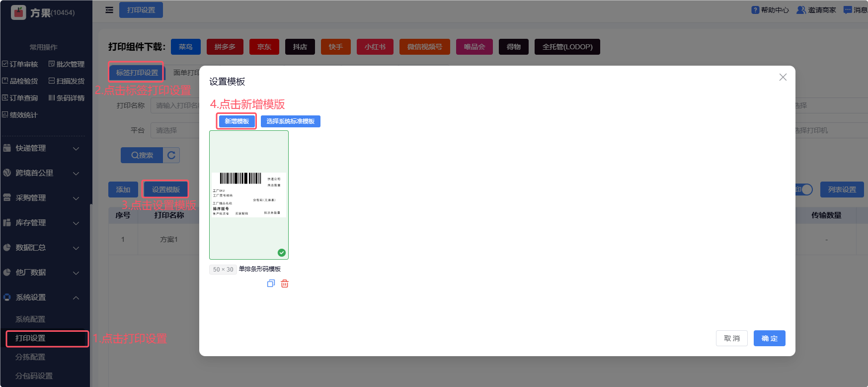Expand 跨境首公里 chevron
Viewport: 868px width, 387px height.
coord(76,173)
